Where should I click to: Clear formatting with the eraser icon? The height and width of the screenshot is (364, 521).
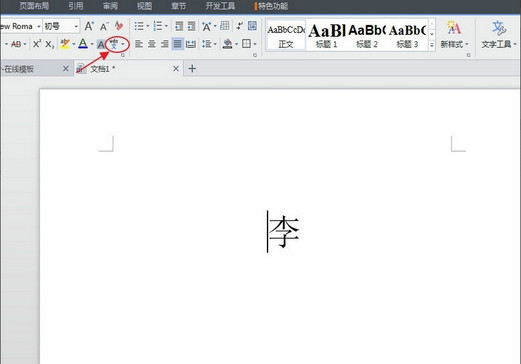(x=119, y=26)
